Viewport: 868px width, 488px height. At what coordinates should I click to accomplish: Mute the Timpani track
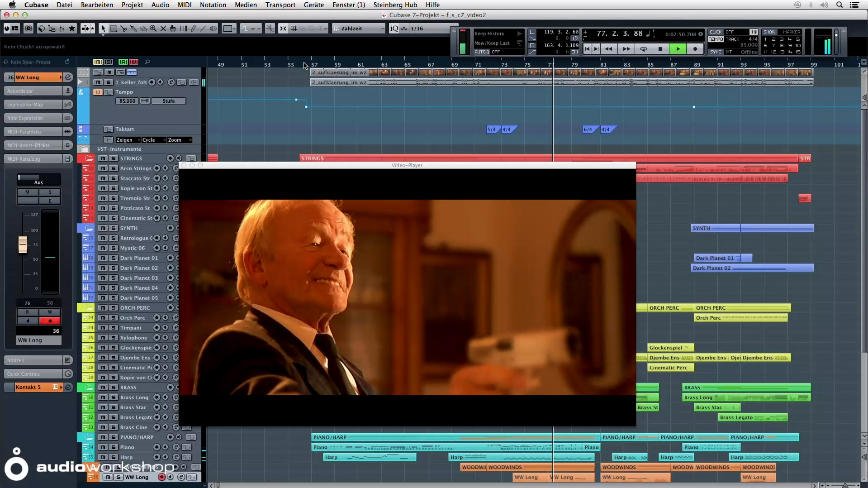tap(103, 328)
